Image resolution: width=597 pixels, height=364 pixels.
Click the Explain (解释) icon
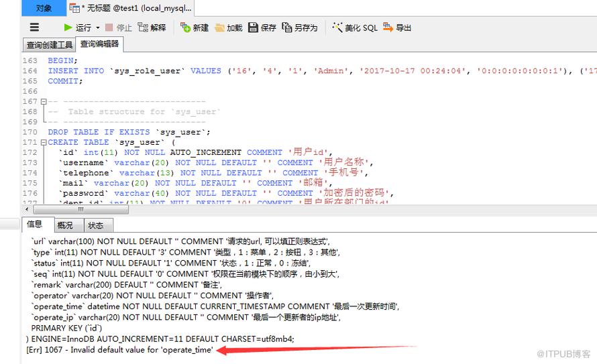[143, 27]
